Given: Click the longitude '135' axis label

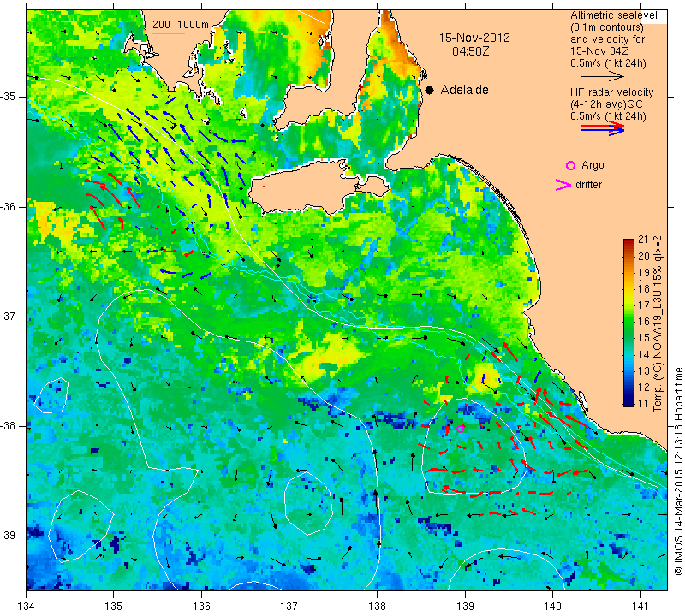Looking at the screenshot, I should click(114, 606).
